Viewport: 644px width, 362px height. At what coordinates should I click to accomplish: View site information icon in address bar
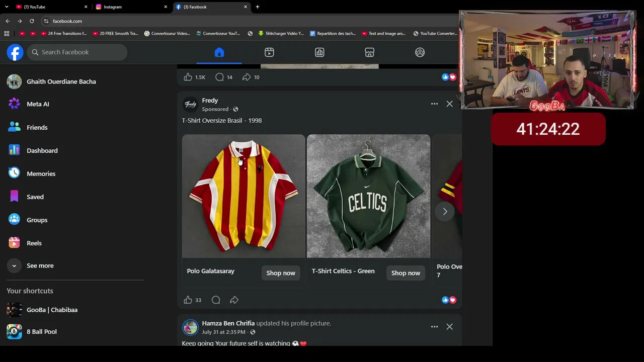point(46,21)
